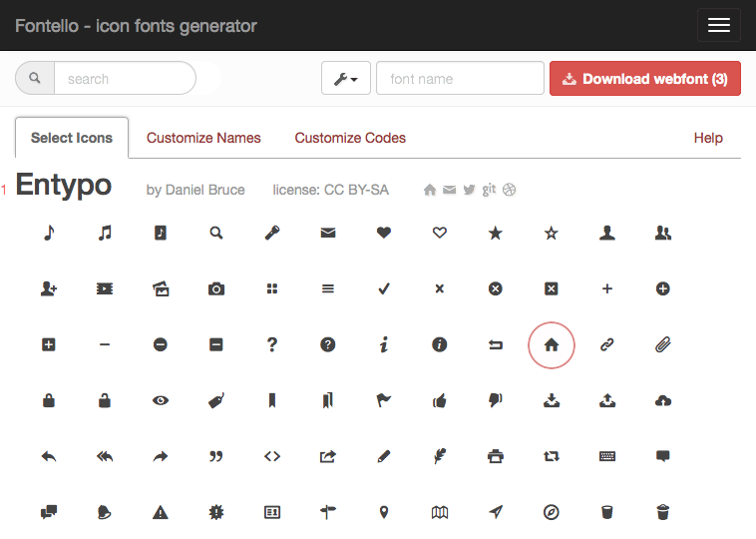This screenshot has width=756, height=539.
Task: Select the map pin location icon
Action: click(x=384, y=512)
